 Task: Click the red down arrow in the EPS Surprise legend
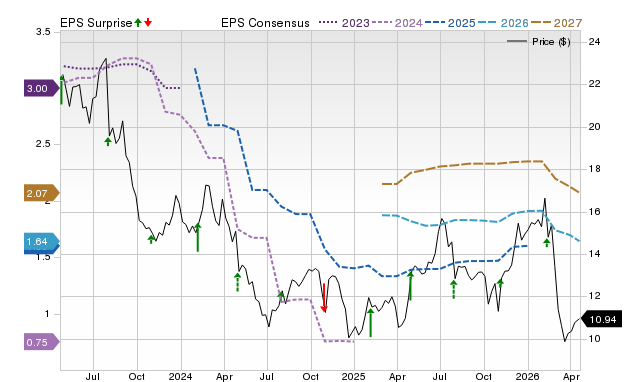pos(148,22)
